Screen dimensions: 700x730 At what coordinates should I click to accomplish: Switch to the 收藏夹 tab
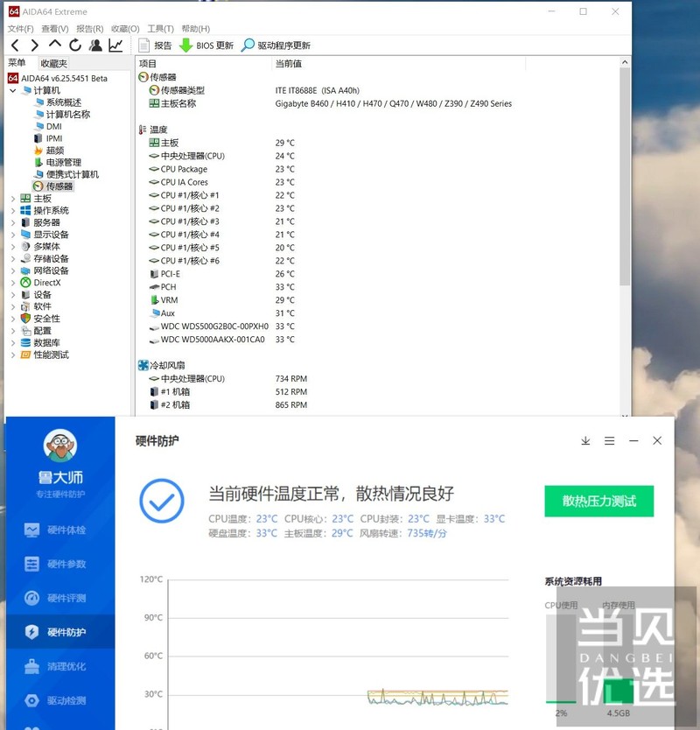52,62
